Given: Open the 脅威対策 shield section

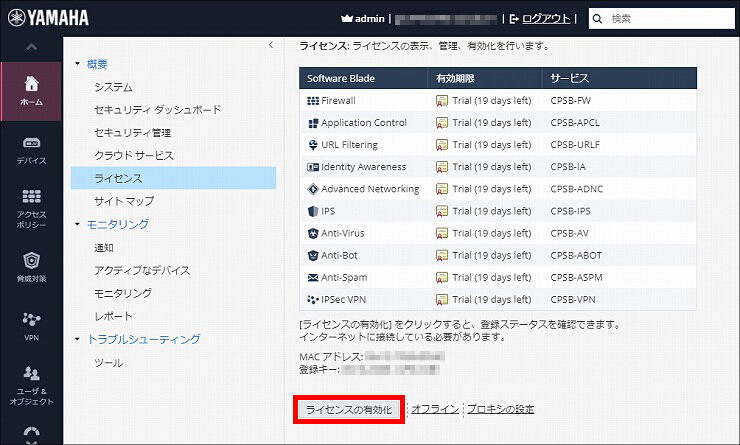Looking at the screenshot, I should pos(31,267).
